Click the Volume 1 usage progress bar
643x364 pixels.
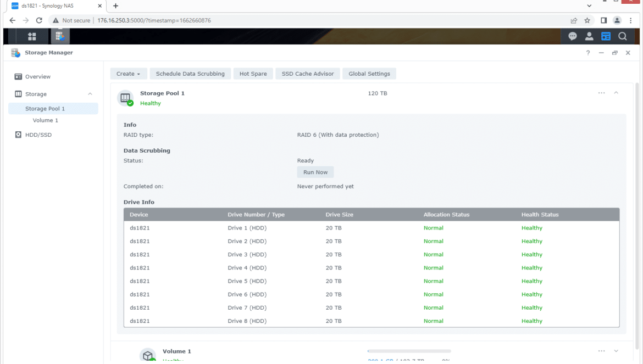pyautogui.click(x=409, y=351)
